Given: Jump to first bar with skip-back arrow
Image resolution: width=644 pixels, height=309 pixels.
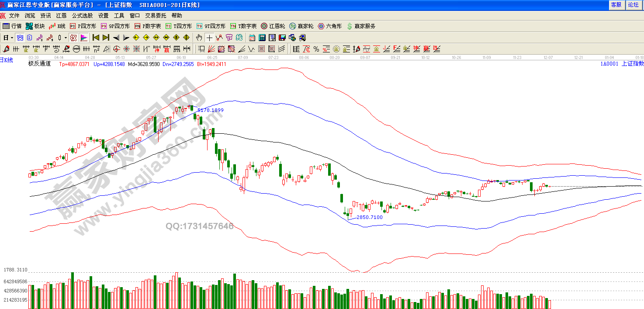Looking at the screenshot, I should tap(96, 38).
